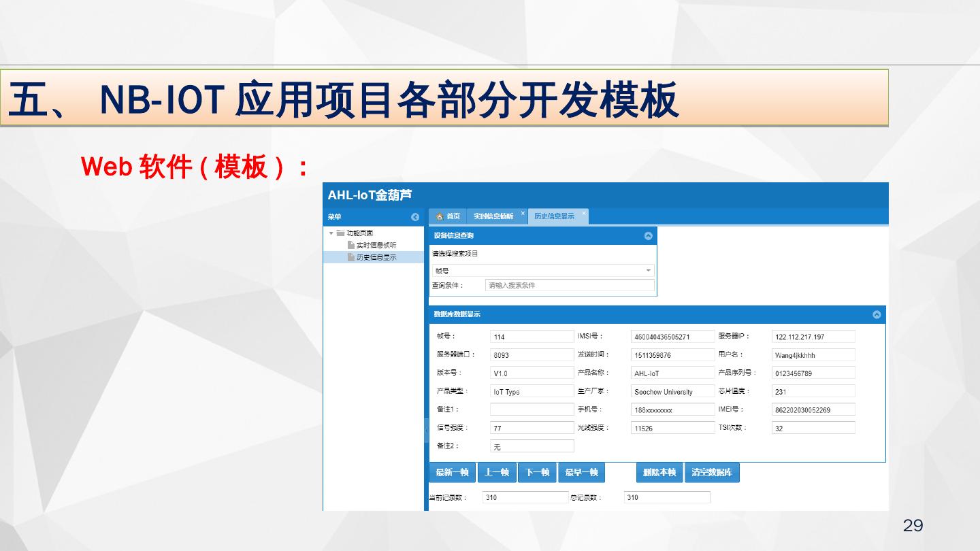The height and width of the screenshot is (551, 980).
Task: Click the 请选择搜索项目 label
Action: (x=455, y=254)
